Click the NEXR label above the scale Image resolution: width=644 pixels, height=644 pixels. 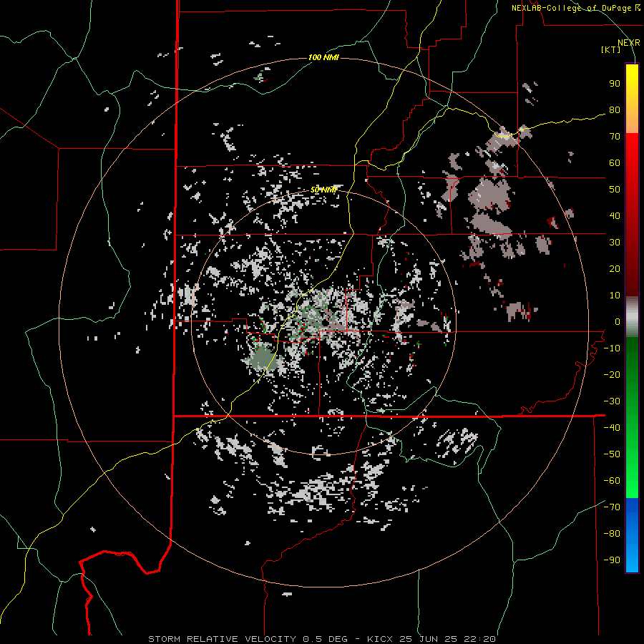[629, 43]
